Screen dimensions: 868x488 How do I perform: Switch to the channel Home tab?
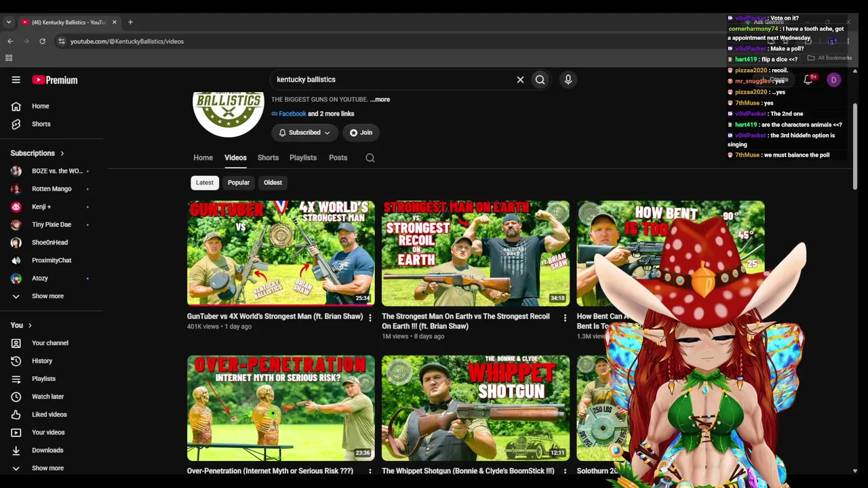203,158
